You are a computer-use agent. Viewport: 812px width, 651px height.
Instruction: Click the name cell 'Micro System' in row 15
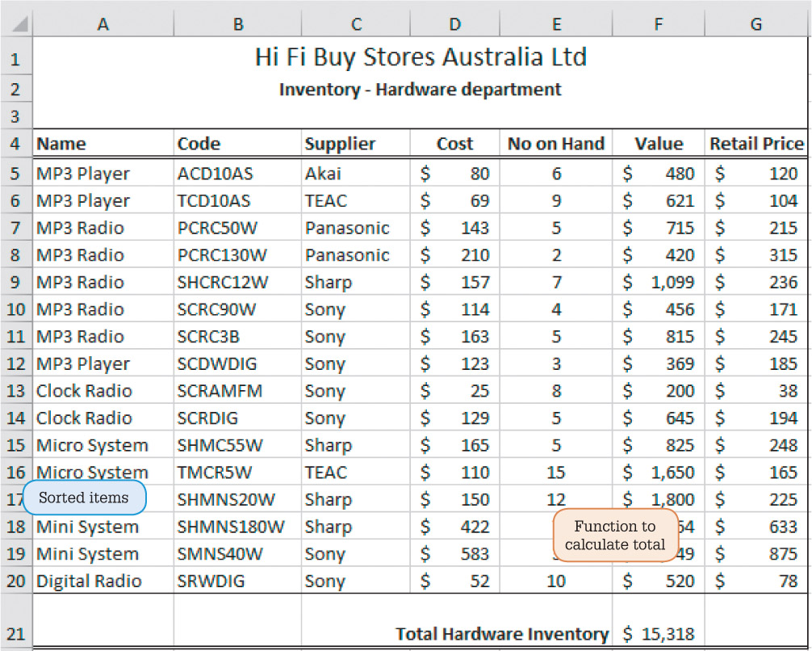[103, 445]
